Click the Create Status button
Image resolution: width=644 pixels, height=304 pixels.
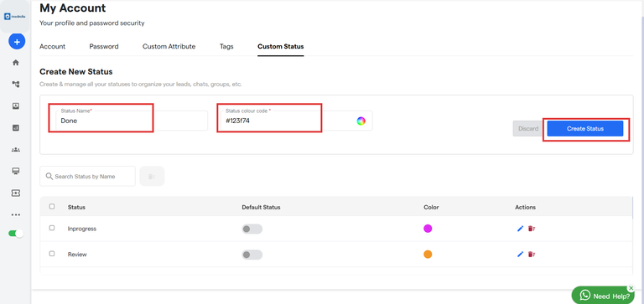[585, 129]
